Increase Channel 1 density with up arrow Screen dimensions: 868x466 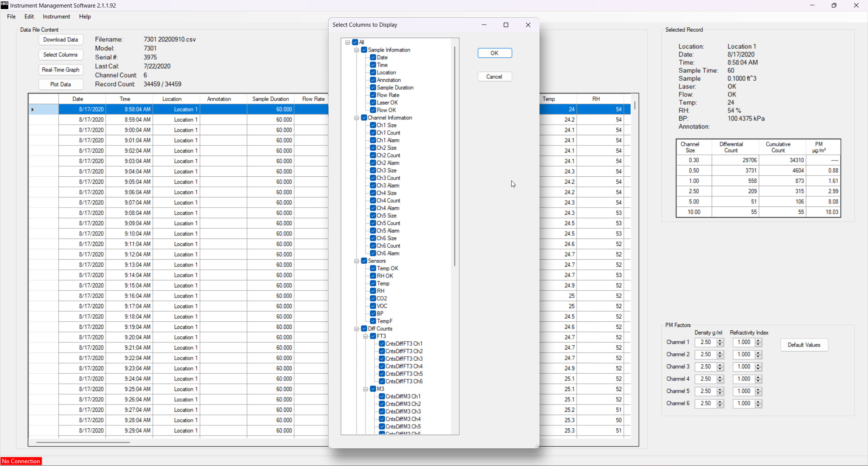point(720,340)
